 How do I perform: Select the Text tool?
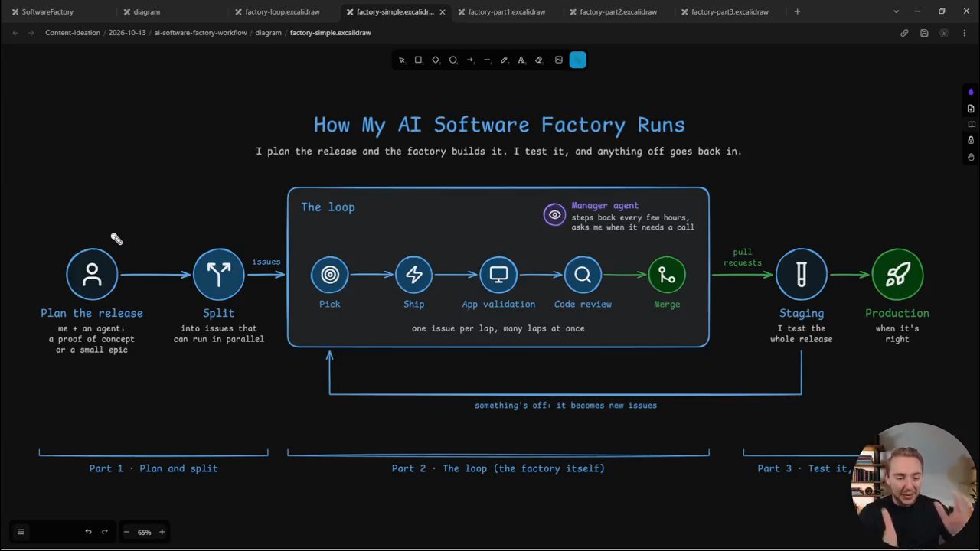(521, 60)
